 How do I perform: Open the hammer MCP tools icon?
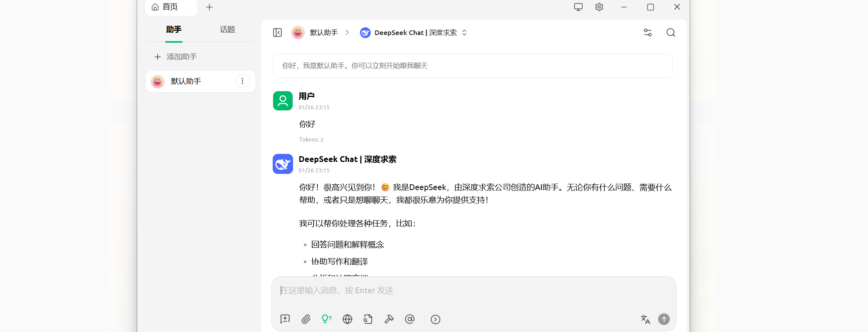[389, 319]
